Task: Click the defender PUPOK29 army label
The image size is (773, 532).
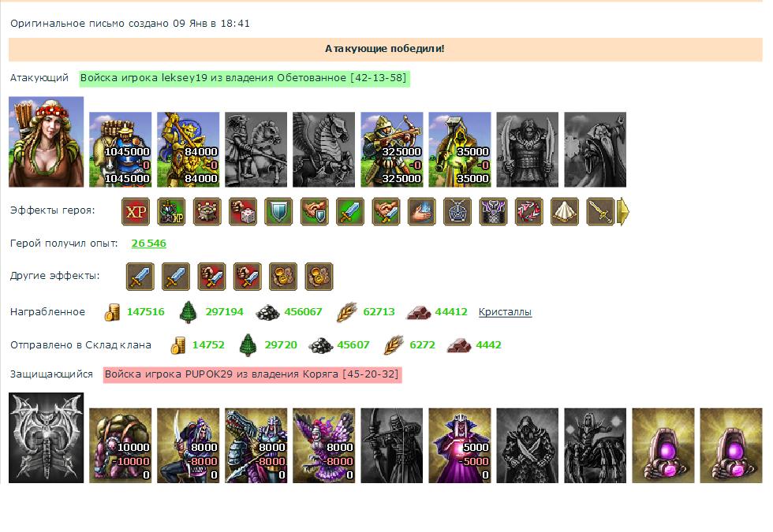Action: (252, 374)
